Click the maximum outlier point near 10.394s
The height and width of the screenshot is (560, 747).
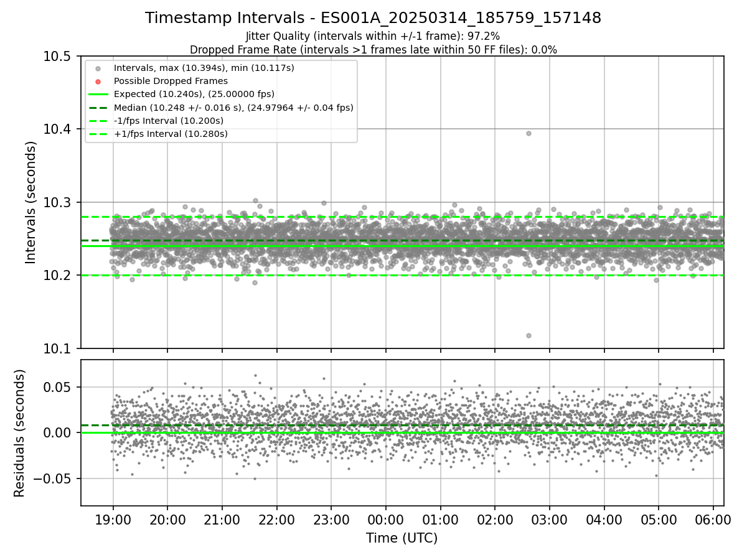[x=529, y=133]
